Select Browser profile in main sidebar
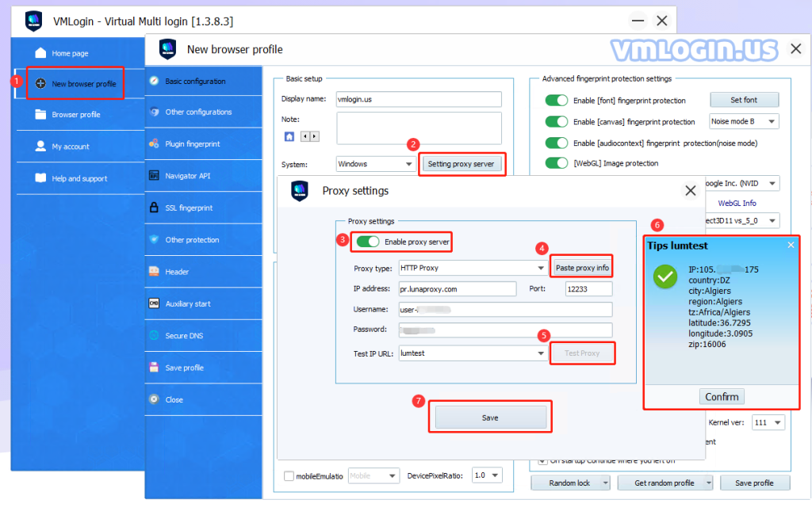The width and height of the screenshot is (812, 515). coord(78,114)
